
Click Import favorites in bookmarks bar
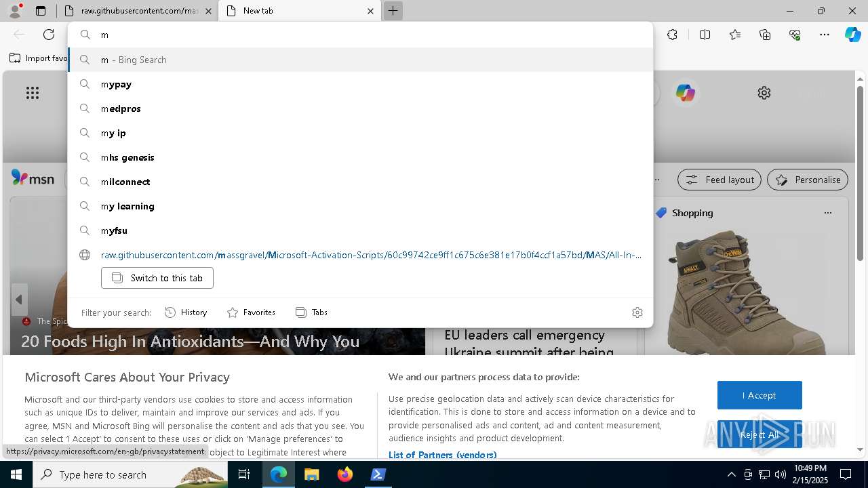(x=38, y=58)
